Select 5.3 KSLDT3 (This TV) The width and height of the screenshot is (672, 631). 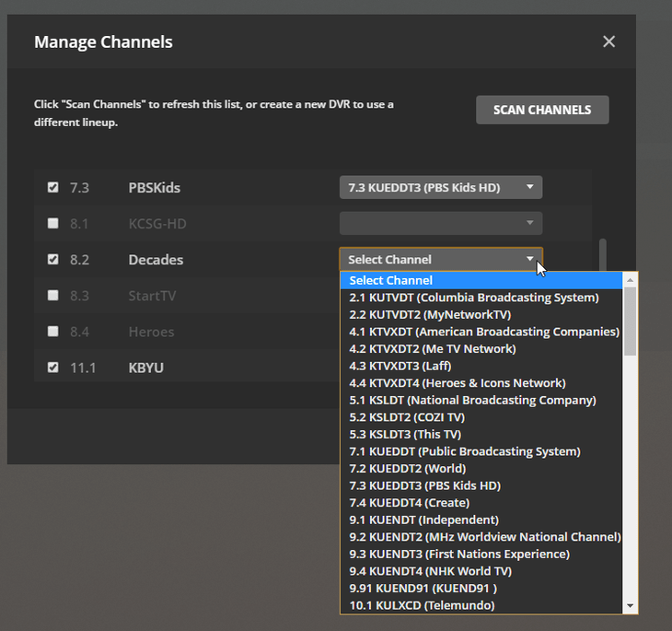(481, 434)
